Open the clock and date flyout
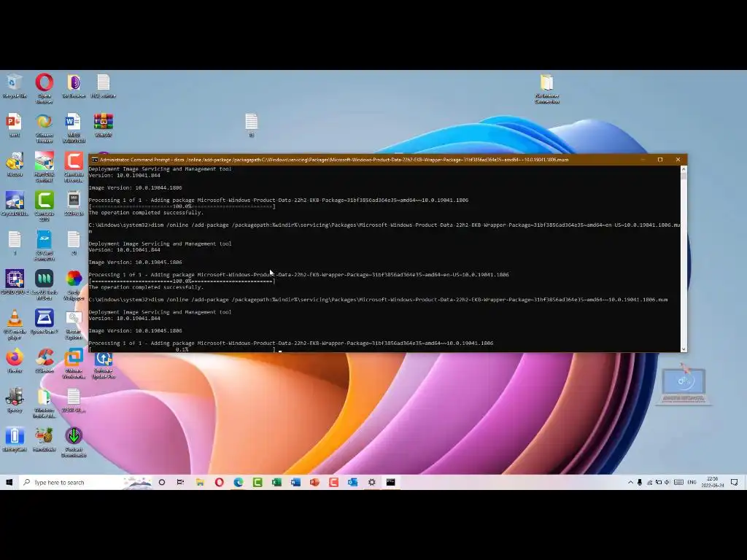Image resolution: width=747 pixels, height=560 pixels. click(713, 482)
